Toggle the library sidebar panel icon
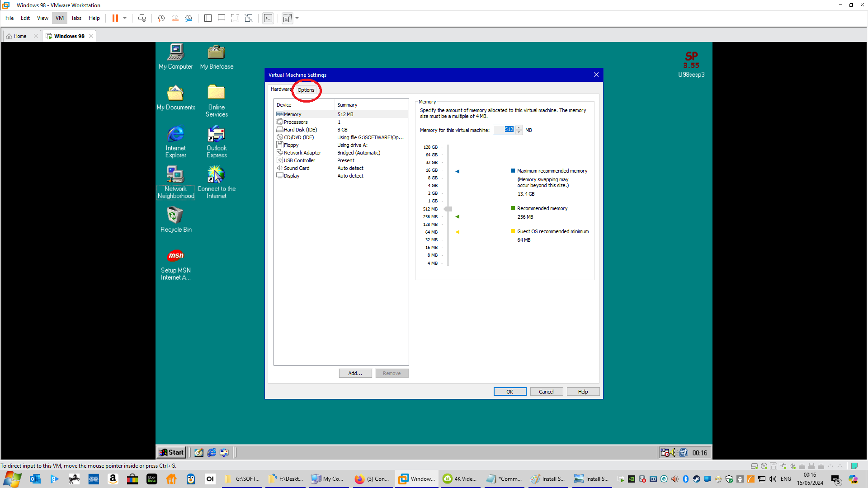 [208, 18]
